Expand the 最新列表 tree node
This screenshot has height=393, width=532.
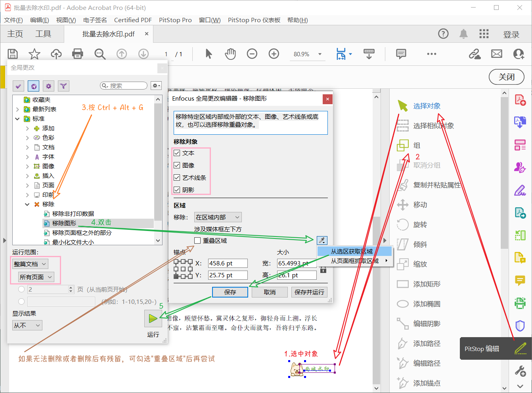pos(17,109)
